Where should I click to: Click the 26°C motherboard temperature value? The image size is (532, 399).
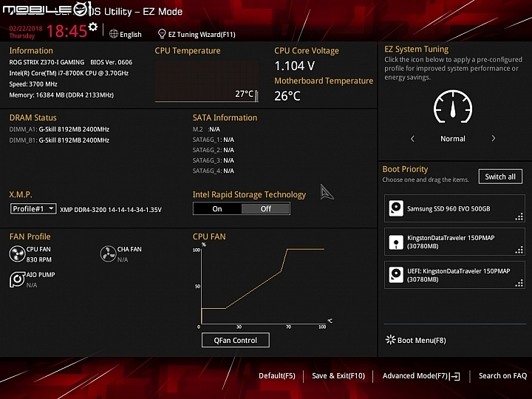pos(287,96)
